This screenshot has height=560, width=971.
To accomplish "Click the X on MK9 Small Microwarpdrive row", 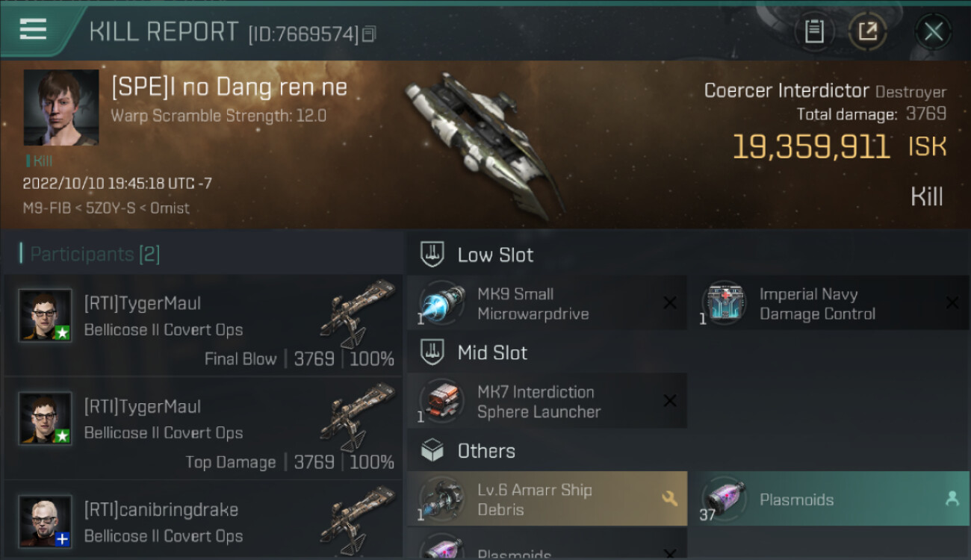I will point(670,302).
